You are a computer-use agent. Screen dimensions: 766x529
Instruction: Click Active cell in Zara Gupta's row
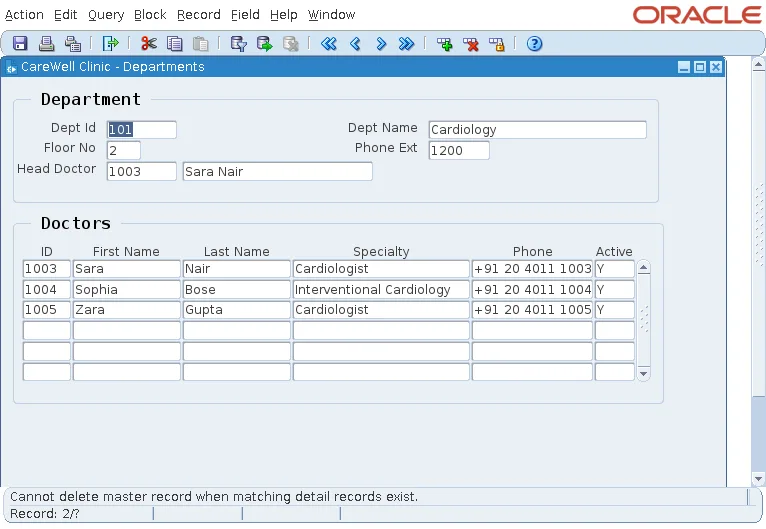pos(615,310)
